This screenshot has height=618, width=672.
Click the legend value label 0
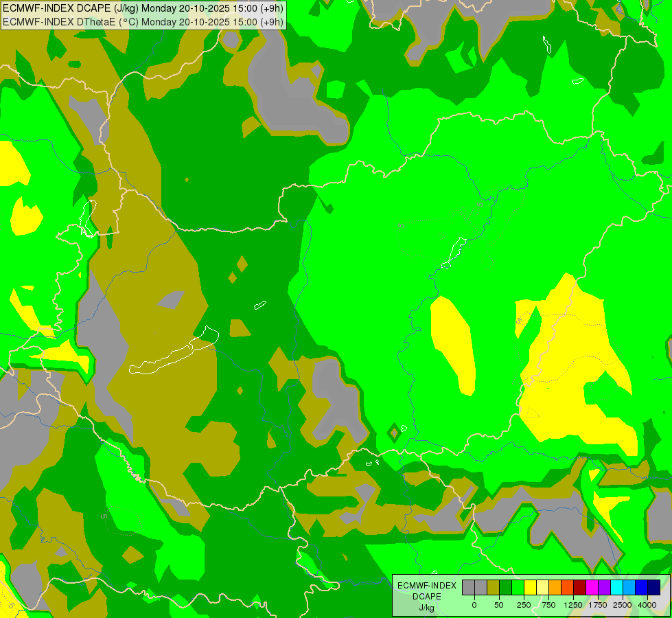[474, 605]
